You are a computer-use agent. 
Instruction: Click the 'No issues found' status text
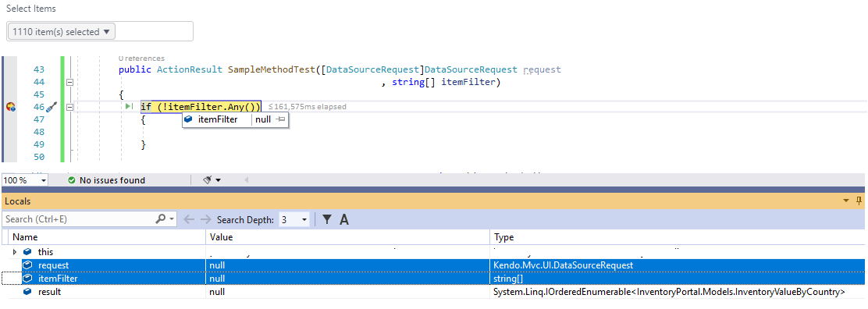coord(112,180)
